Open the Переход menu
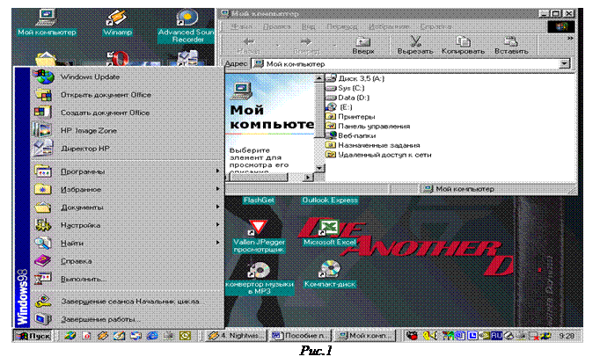The image size is (600, 364). [x=342, y=26]
